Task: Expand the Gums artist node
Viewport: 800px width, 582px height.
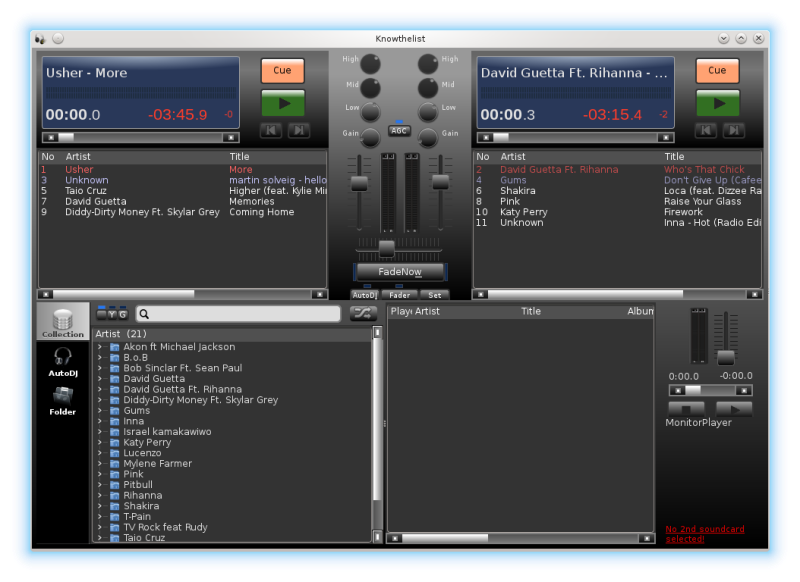Action: [x=100, y=411]
